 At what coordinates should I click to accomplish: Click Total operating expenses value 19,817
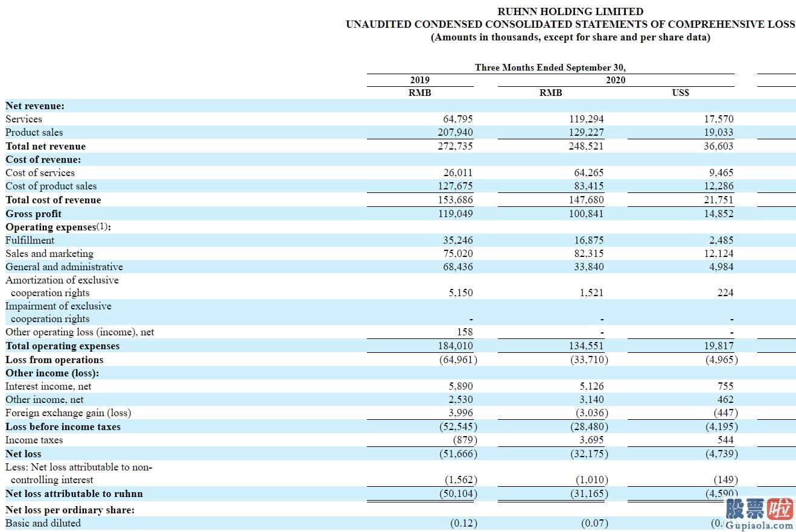point(719,346)
